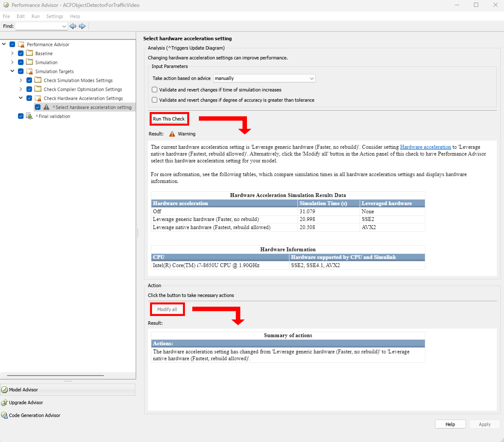Click the warning icon of Select hardware acceleration setting

47,107
